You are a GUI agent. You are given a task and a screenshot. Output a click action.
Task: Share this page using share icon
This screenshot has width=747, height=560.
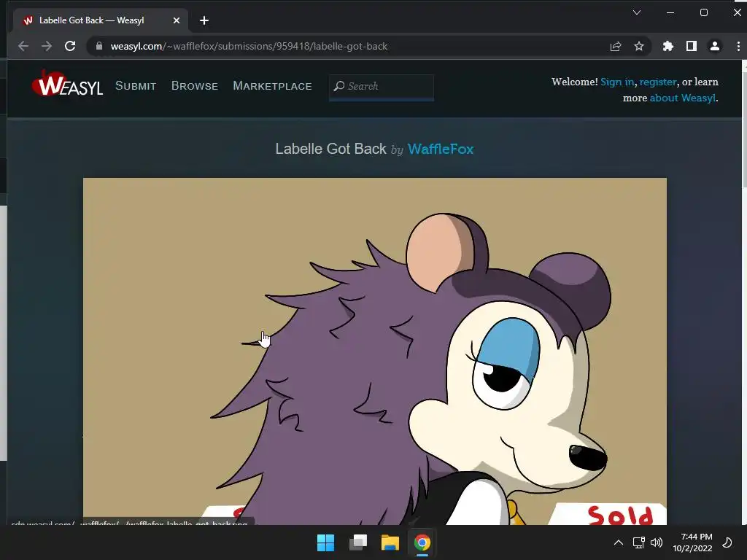(x=616, y=46)
